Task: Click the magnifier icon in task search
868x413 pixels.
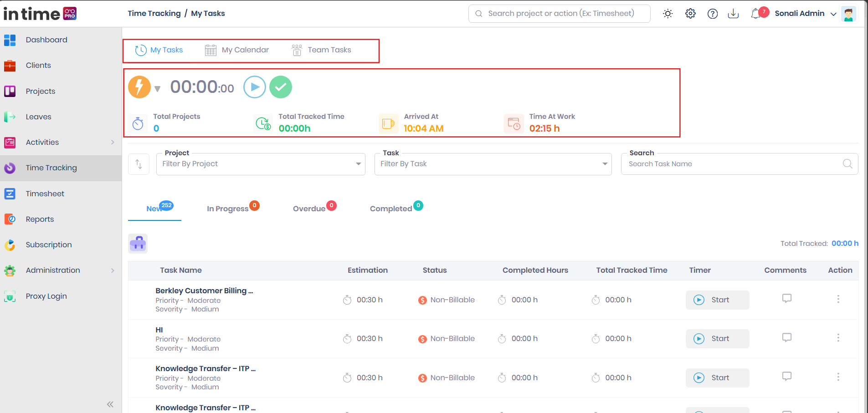Action: [x=847, y=164]
